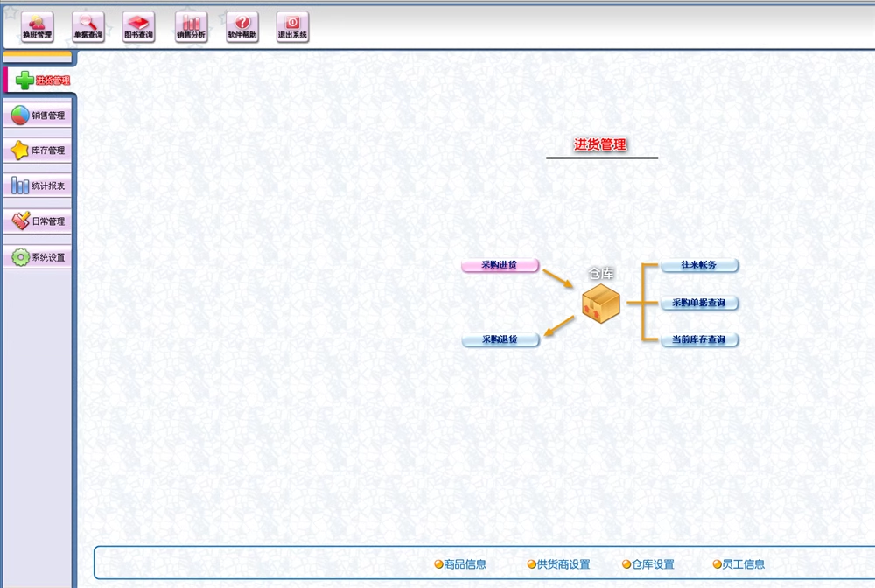This screenshot has width=875, height=588.
Task: Switch to 统计报表 sidebar item
Action: (38, 185)
